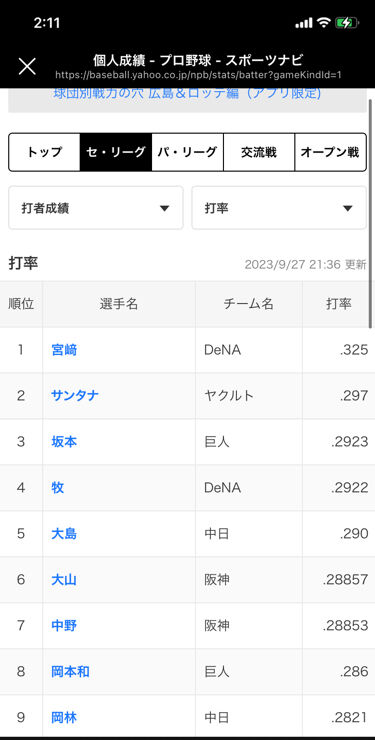
Task: Tap the battery charging icon
Action: tap(347, 23)
